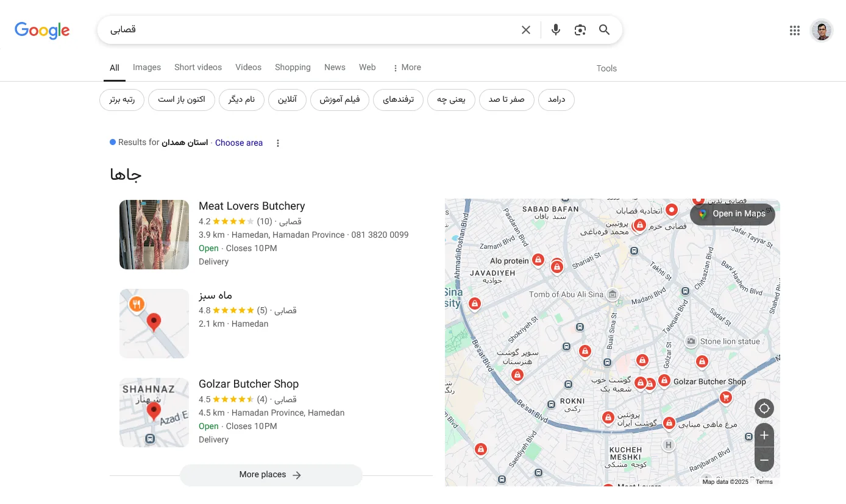Select the پروتئین محمد فره‌باغی map pin
This screenshot has width=846, height=504.
639,225
